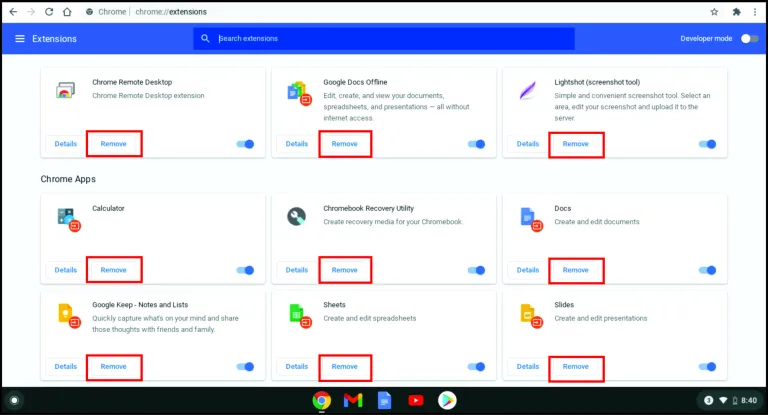Toggle Developer mode switch
The width and height of the screenshot is (768, 415).
pos(749,38)
